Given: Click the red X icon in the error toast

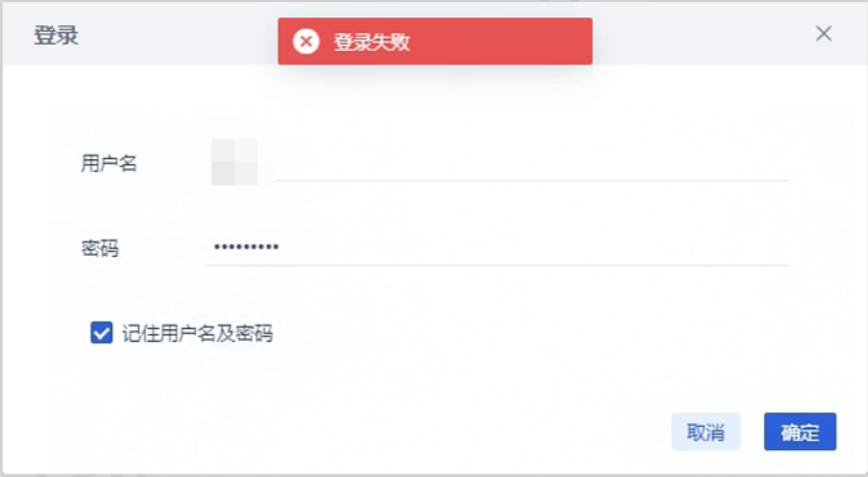Looking at the screenshot, I should [x=306, y=42].
